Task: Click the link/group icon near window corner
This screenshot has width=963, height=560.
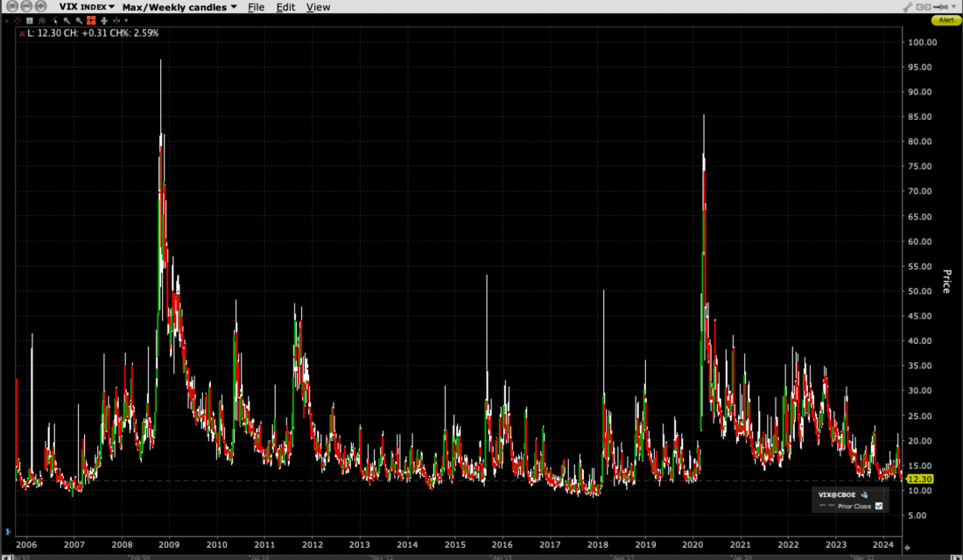Action: coord(924,7)
